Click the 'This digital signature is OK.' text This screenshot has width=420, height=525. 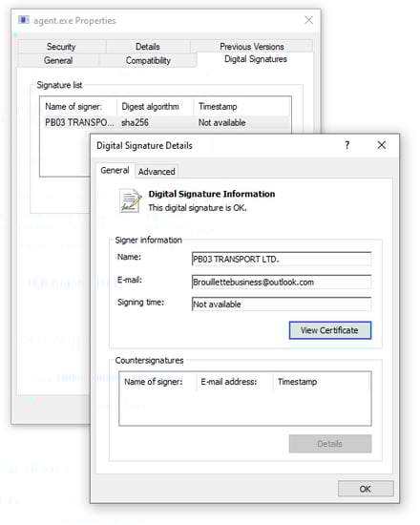[x=198, y=208]
